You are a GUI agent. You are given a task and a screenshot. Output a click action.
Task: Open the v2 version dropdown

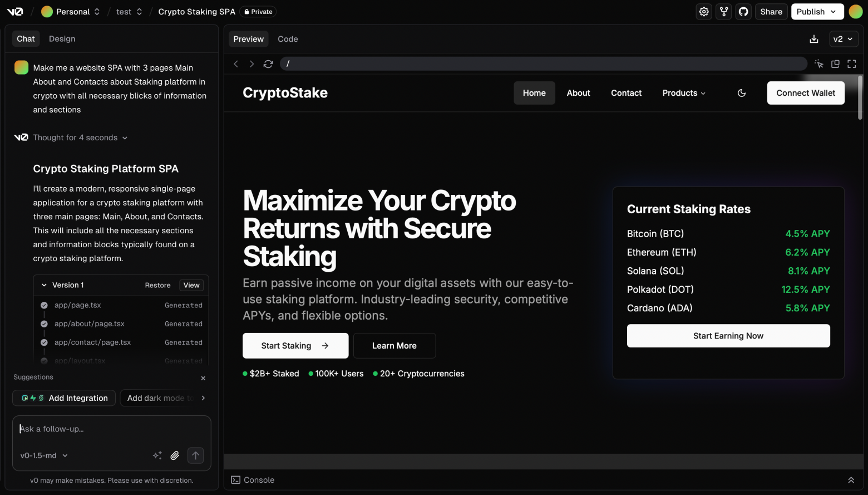pos(844,39)
